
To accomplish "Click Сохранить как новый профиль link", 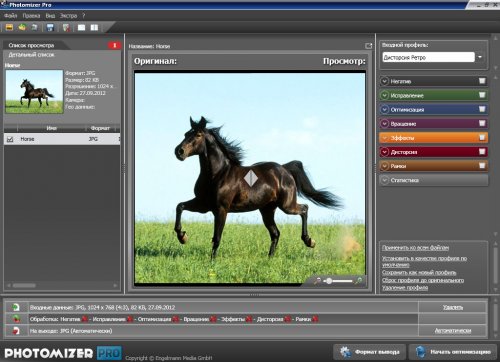I will coord(419,273).
